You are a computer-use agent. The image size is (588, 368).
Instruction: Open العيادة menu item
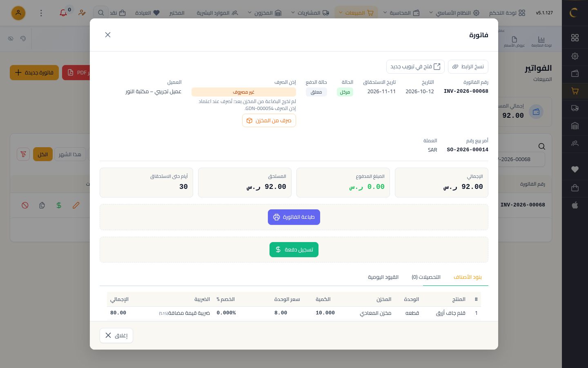pos(147,13)
